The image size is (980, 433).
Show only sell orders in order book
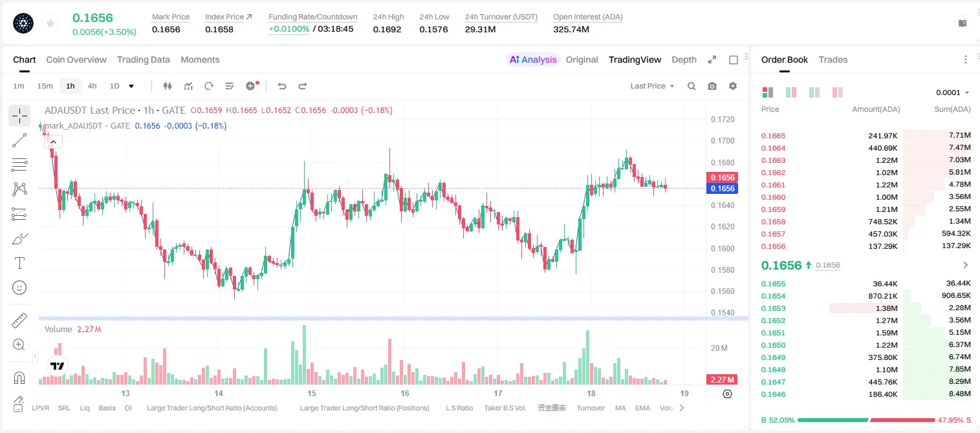click(838, 92)
